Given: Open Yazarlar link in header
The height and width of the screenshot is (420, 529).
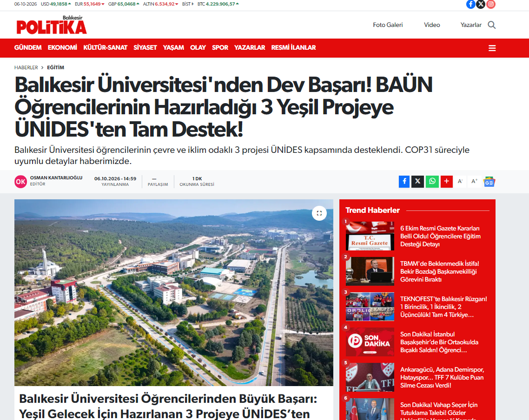Looking at the screenshot, I should pyautogui.click(x=471, y=25).
